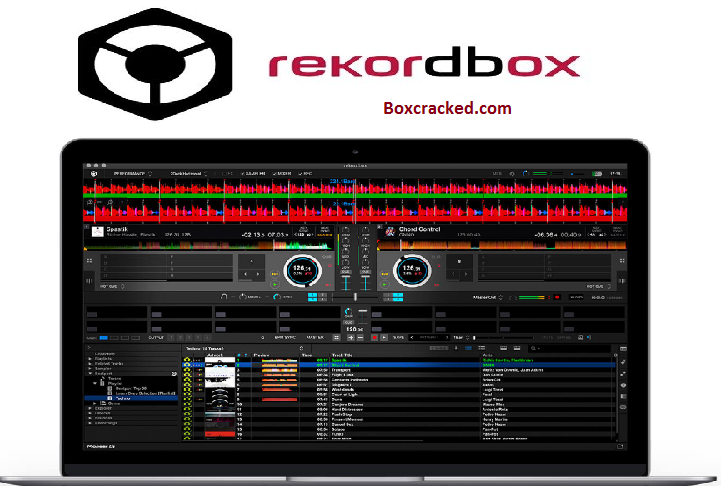722x491 pixels.
Task: Open the 2Deck Horizontal layout dropdown
Action: pyautogui.click(x=189, y=174)
